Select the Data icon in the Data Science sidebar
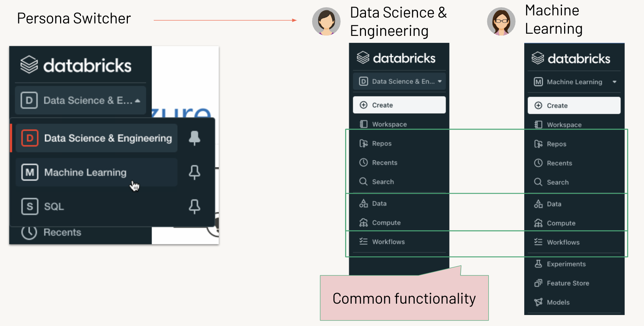The width and height of the screenshot is (644, 326). pos(364,203)
